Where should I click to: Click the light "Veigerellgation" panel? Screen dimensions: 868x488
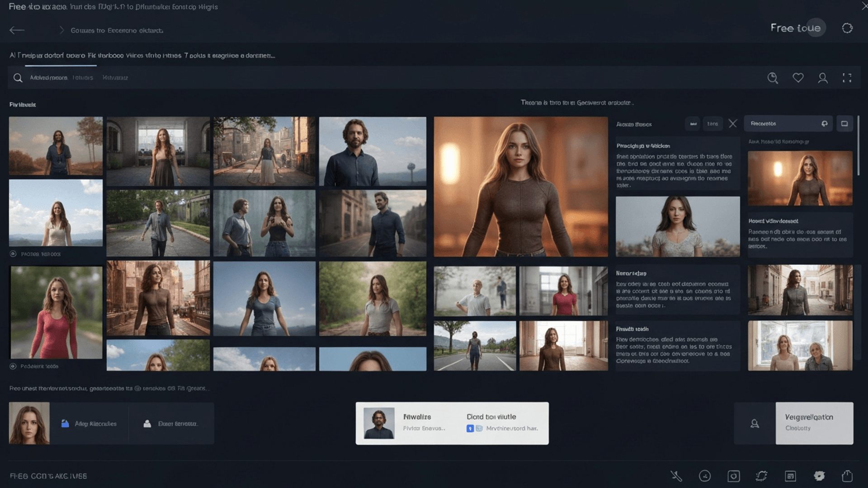point(814,423)
